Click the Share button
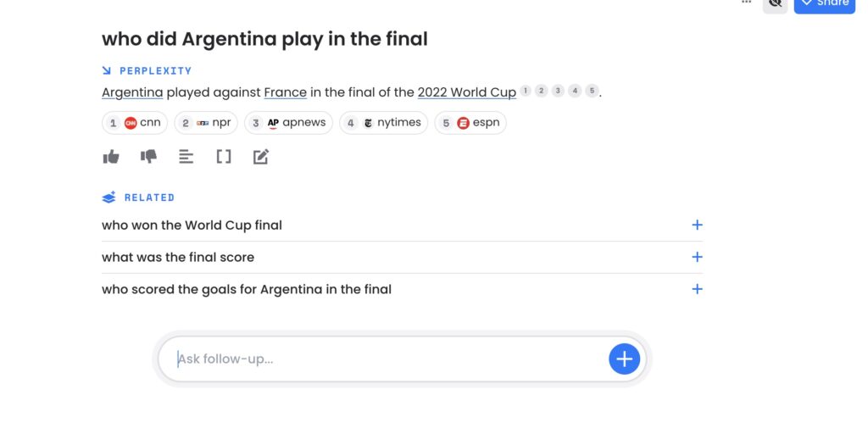Viewport: 868px width, 434px height. [824, 4]
